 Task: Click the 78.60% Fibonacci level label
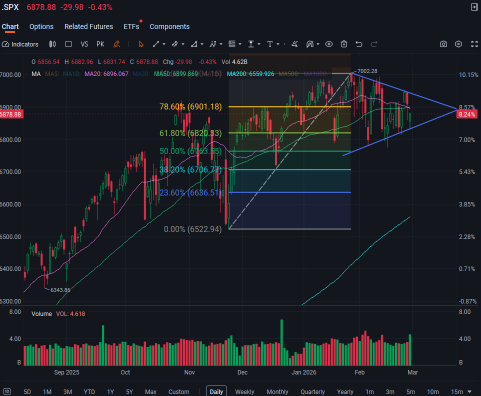(x=191, y=107)
